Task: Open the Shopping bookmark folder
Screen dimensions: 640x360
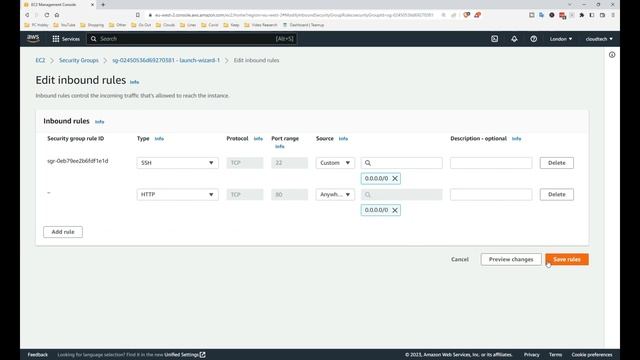Action: (92, 25)
